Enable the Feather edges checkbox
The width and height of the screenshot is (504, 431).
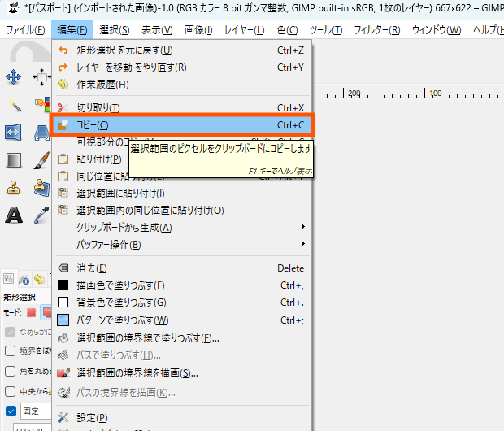point(11,351)
